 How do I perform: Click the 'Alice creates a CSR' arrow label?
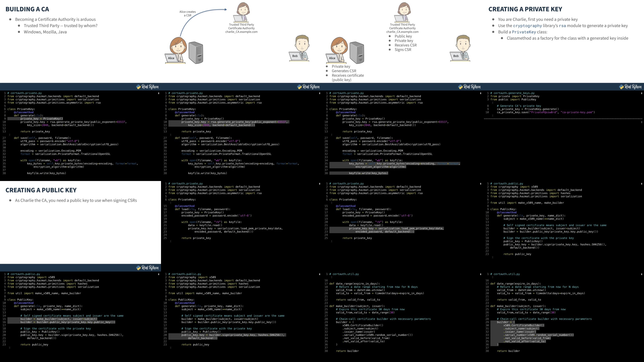[x=188, y=13]
